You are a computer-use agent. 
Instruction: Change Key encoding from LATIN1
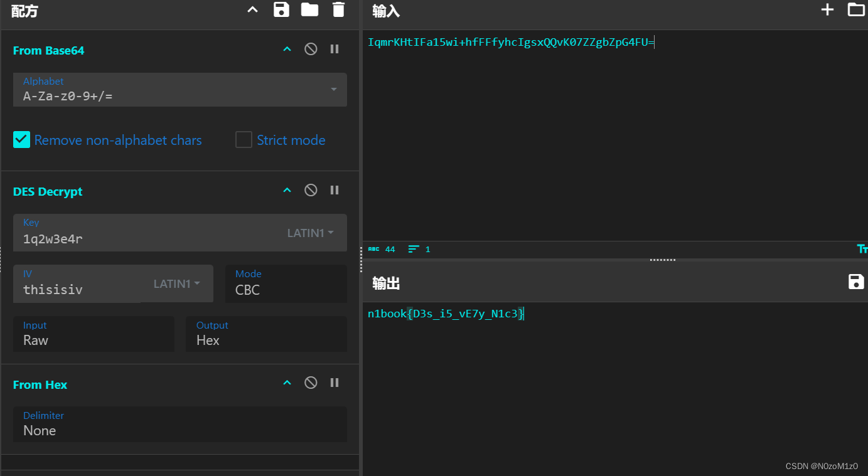click(x=311, y=233)
